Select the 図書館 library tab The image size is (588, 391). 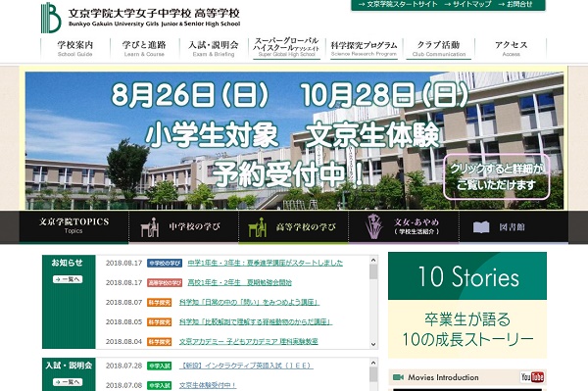coord(514,226)
